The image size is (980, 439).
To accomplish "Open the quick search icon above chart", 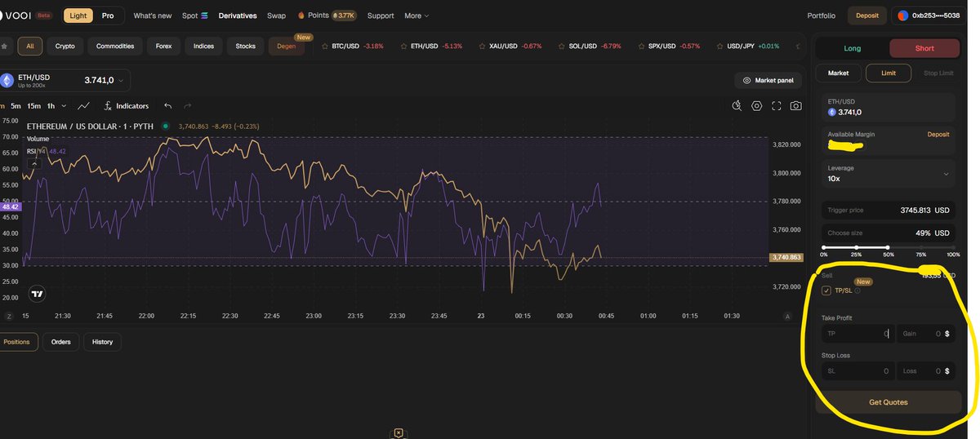I will pos(737,106).
